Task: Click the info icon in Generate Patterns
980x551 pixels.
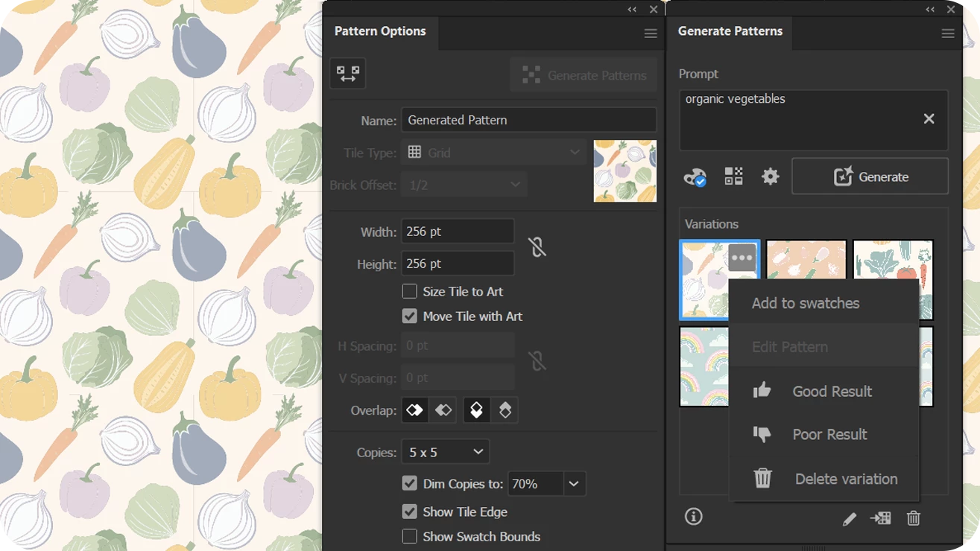Action: (694, 517)
